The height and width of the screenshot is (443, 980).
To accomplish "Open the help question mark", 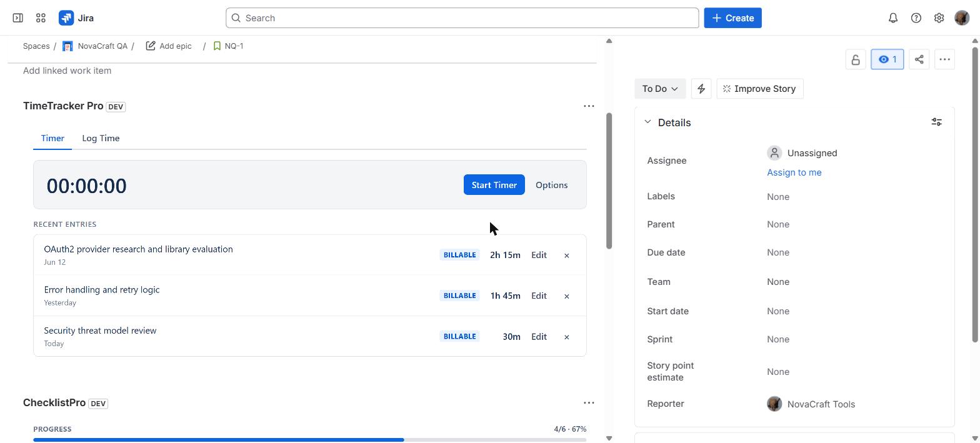I will (x=916, y=18).
